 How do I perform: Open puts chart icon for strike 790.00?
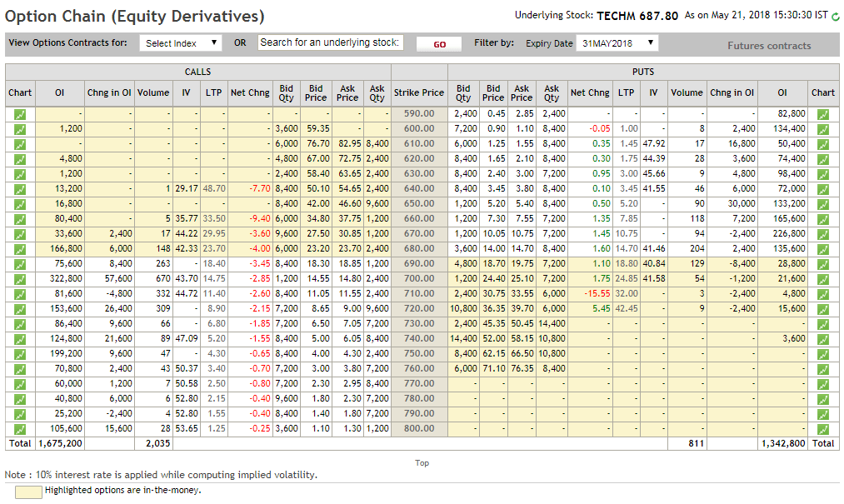823,414
